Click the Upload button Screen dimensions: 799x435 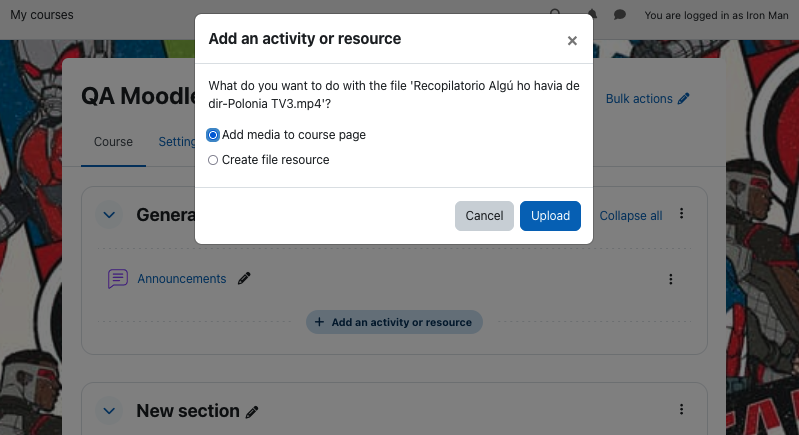click(550, 216)
